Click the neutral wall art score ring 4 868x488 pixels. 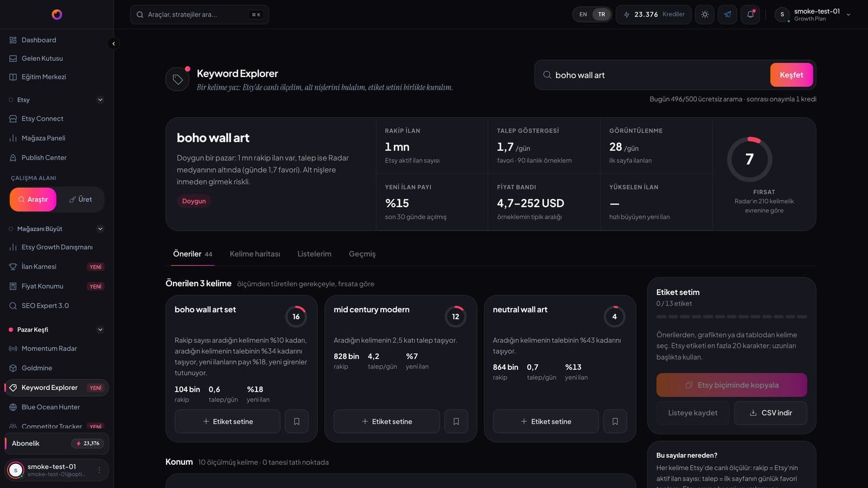615,317
